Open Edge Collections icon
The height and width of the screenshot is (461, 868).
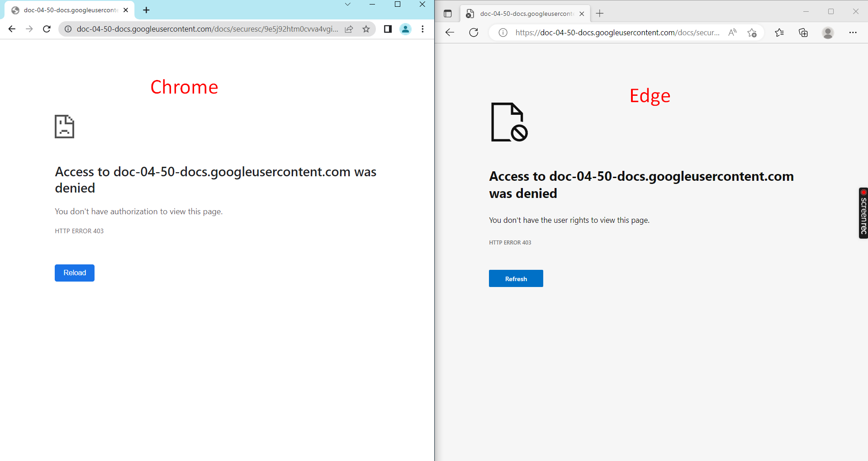click(x=803, y=32)
